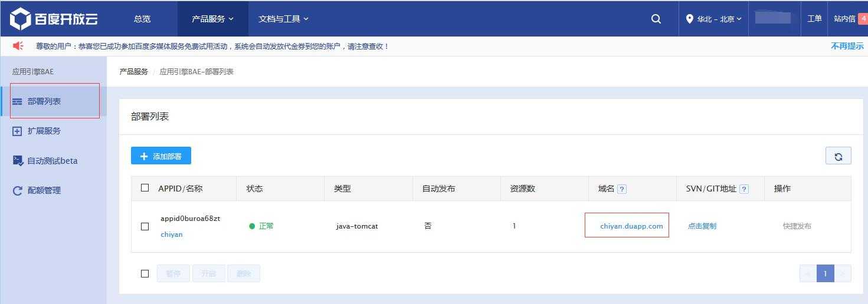Viewport: 868px width, 304px height.
Task: Select 部署列表 in sidebar
Action: [x=54, y=101]
